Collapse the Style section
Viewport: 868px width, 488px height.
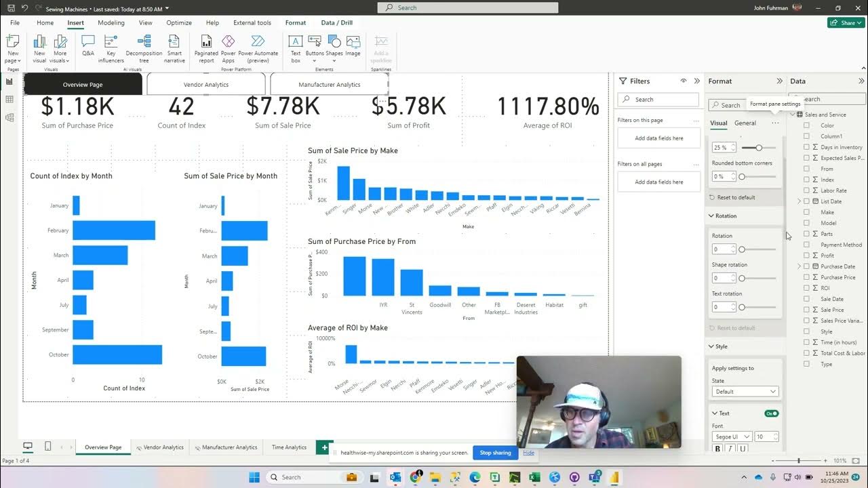click(711, 346)
